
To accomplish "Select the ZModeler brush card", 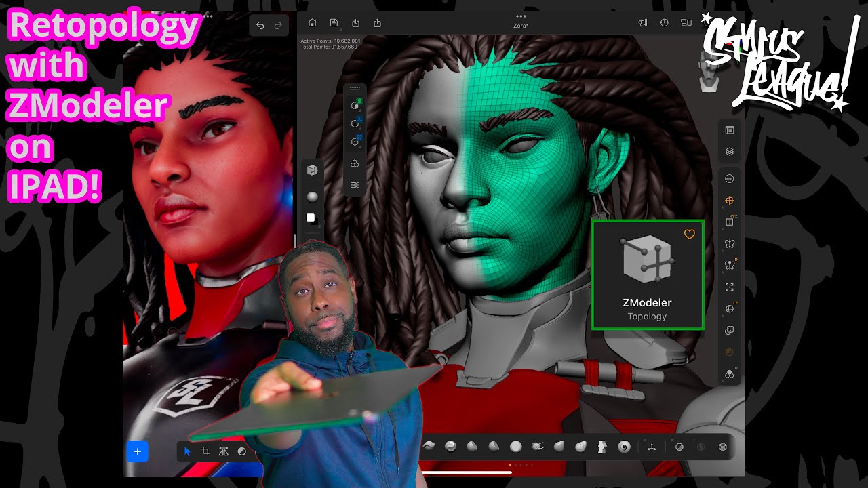I will [x=648, y=275].
